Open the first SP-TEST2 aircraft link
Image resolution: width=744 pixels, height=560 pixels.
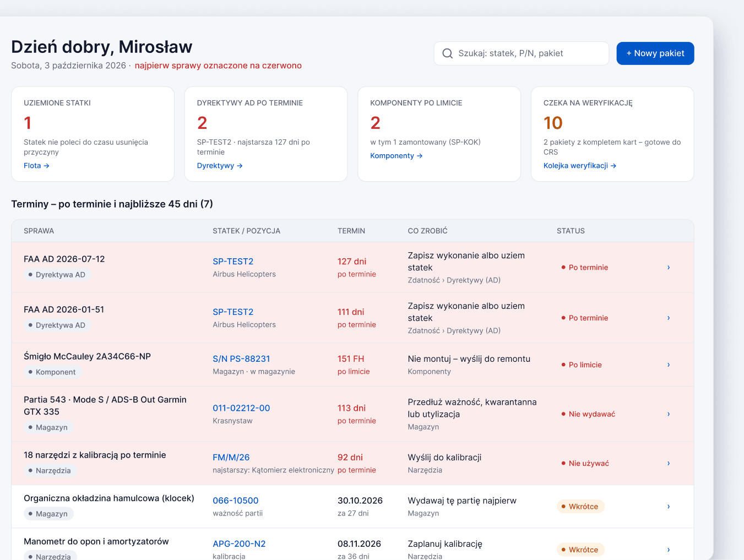[233, 262]
